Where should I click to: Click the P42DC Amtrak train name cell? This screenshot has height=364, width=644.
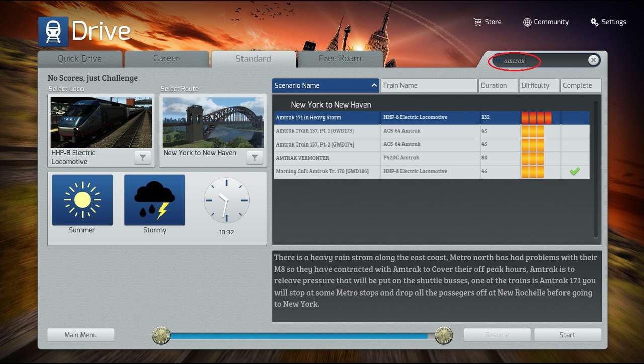[430, 158]
